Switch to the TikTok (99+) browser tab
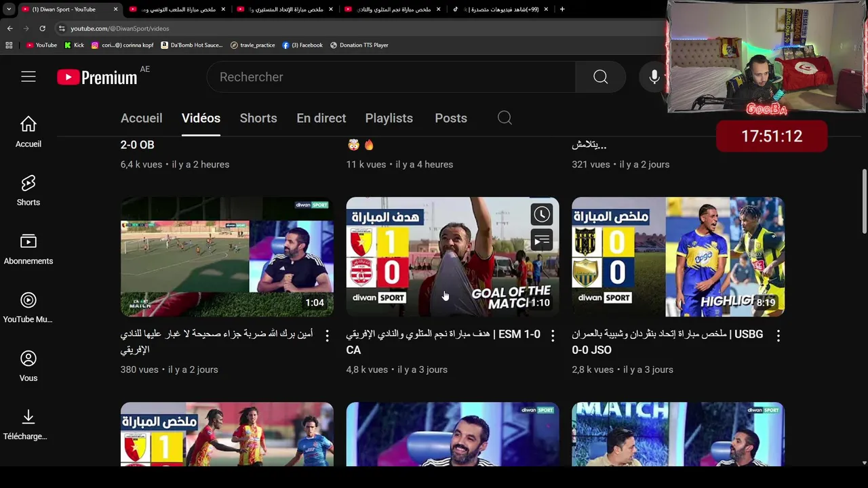This screenshot has height=488, width=868. 502,9
